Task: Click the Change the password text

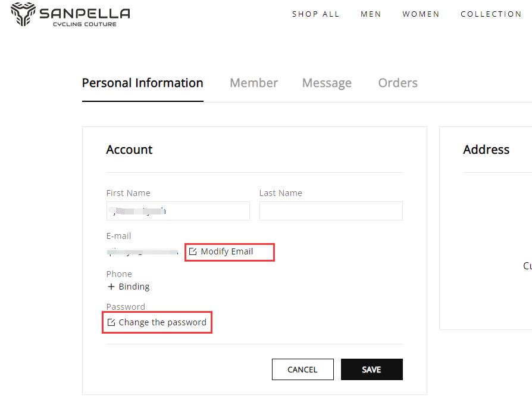Action: (162, 322)
